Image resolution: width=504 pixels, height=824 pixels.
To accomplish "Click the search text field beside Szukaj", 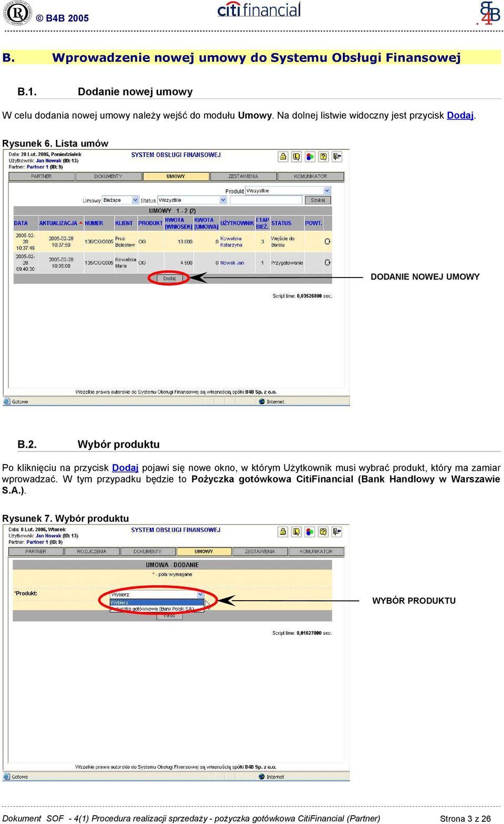I will [x=266, y=200].
